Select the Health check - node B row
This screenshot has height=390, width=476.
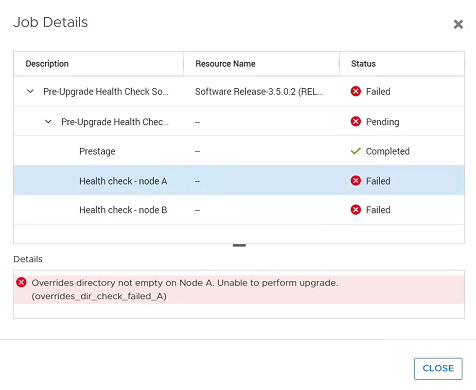tap(239, 210)
